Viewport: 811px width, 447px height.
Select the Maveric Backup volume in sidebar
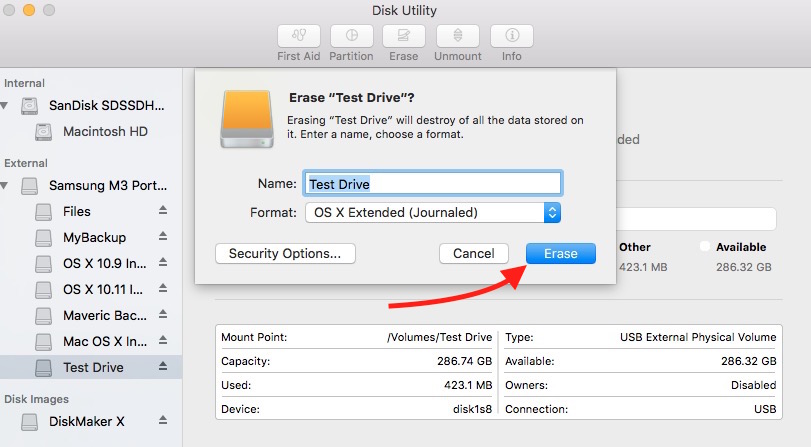tap(102, 315)
